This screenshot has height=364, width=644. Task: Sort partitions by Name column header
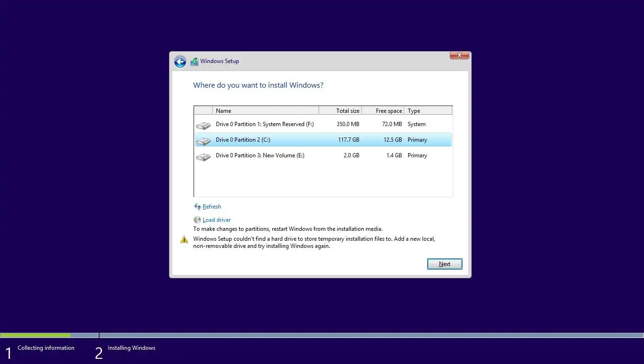(266, 110)
